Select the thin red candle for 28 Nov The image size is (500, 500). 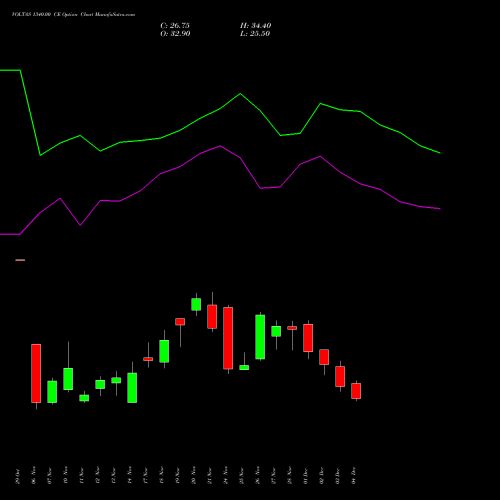tap(292, 328)
